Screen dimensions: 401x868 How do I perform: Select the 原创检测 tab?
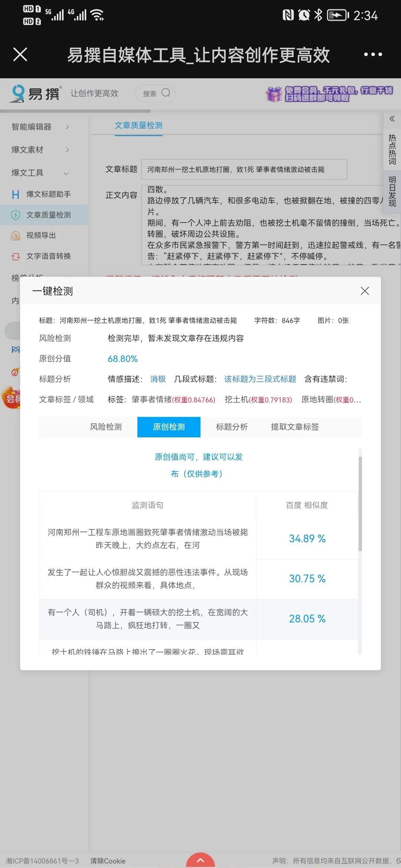pyautogui.click(x=169, y=427)
